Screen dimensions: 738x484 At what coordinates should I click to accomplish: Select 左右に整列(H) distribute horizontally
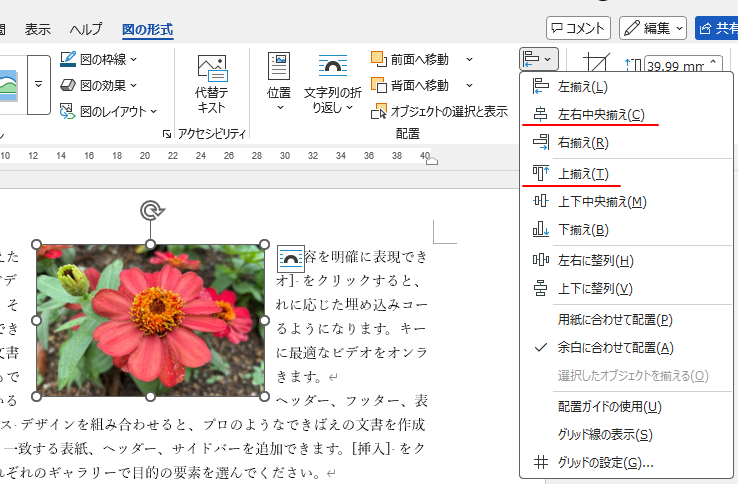626,260
